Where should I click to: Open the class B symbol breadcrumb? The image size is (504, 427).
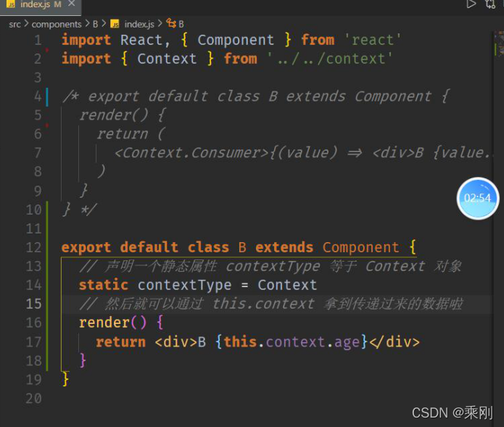[181, 25]
